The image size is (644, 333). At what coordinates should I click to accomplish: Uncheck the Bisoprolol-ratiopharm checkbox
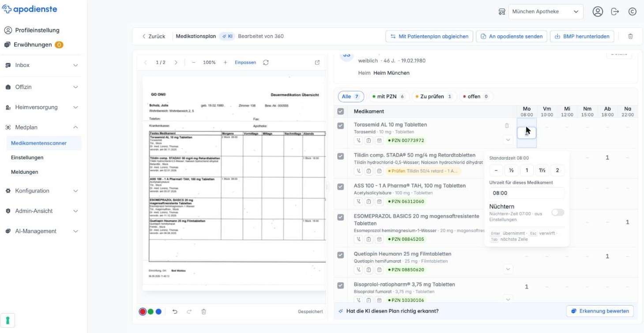click(340, 285)
